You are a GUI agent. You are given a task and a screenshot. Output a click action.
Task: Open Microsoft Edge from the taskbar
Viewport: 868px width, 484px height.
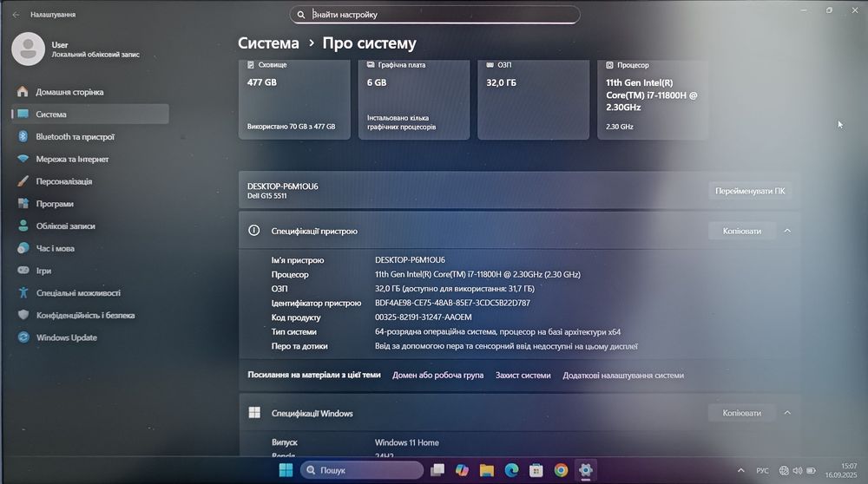tap(511, 470)
